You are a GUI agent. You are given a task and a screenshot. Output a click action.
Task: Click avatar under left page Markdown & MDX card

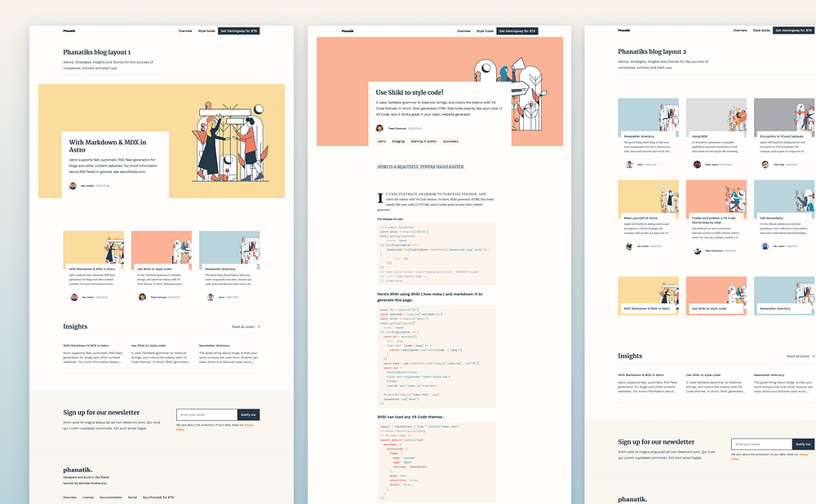coord(74,297)
